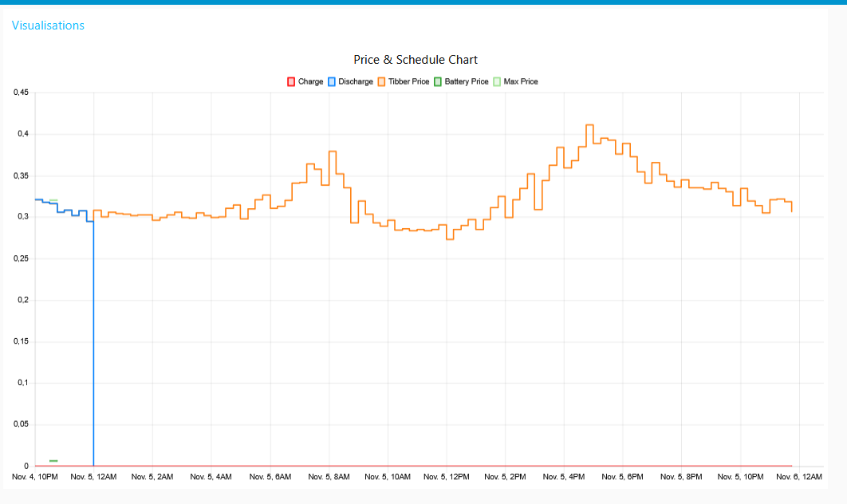This screenshot has height=504, width=847.
Task: Click the small green Battery Price marker near zero
Action: coord(53,460)
